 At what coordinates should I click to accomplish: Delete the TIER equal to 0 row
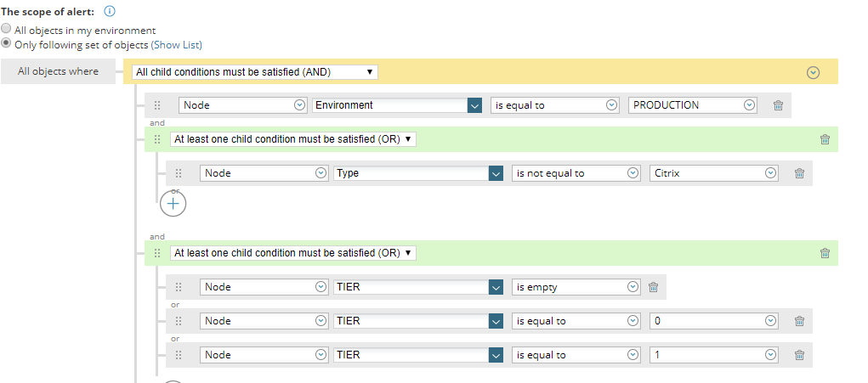click(x=799, y=321)
